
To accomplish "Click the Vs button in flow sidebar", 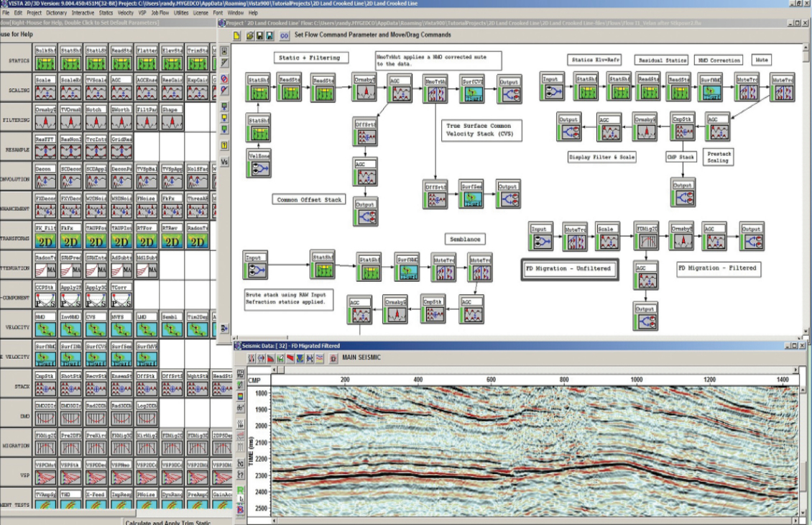I will (x=224, y=163).
